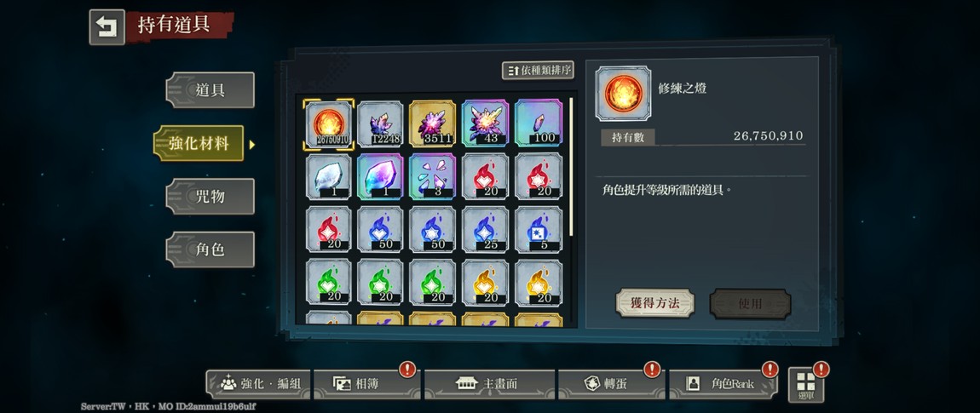This screenshot has width=980, height=413.
Task: Open the 選單 grid menu icon
Action: pyautogui.click(x=806, y=384)
